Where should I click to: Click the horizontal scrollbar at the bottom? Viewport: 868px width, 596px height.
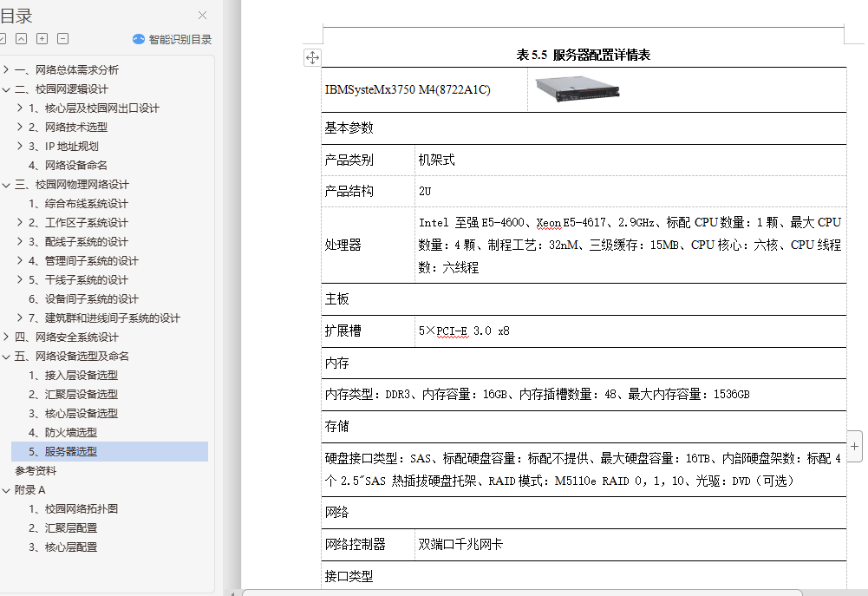(522, 593)
